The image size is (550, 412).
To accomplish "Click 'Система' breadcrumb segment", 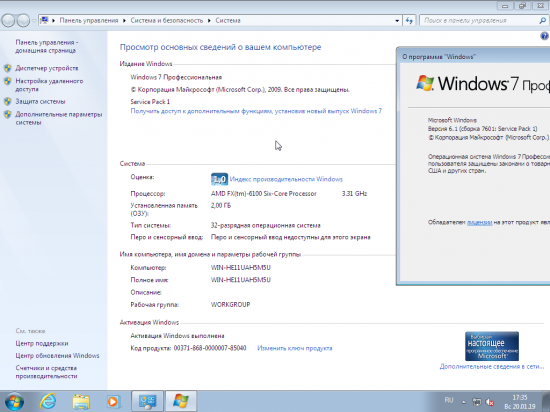I will [x=228, y=21].
